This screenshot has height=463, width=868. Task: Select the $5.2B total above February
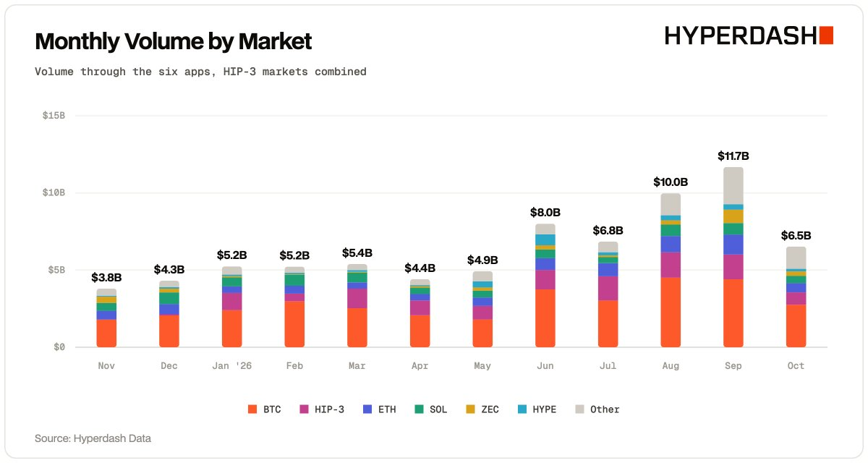click(x=294, y=255)
